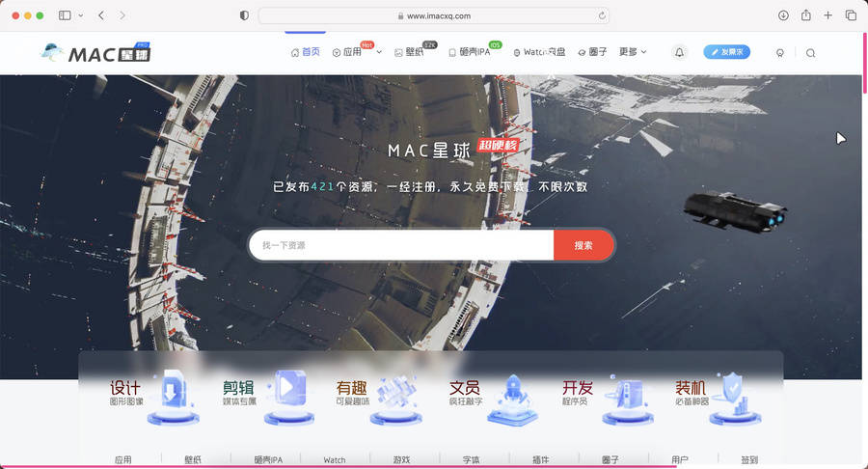Click the 超硬核 badge by the title
The width and height of the screenshot is (868, 469).
(499, 145)
